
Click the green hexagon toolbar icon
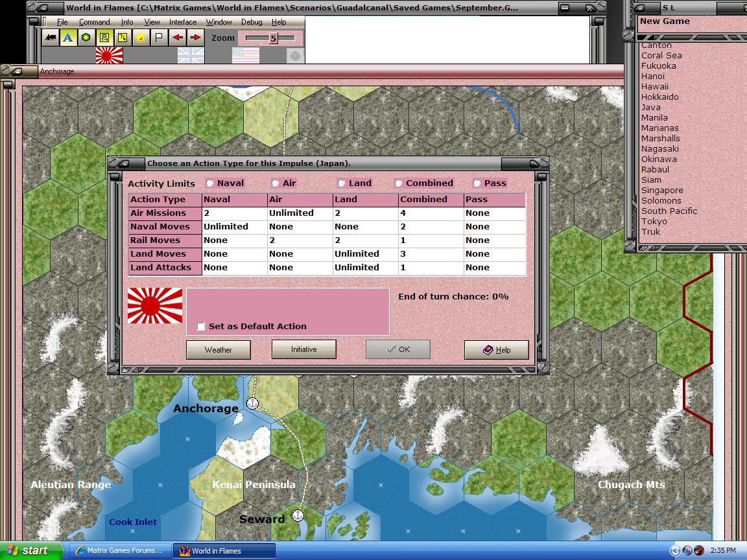(86, 38)
